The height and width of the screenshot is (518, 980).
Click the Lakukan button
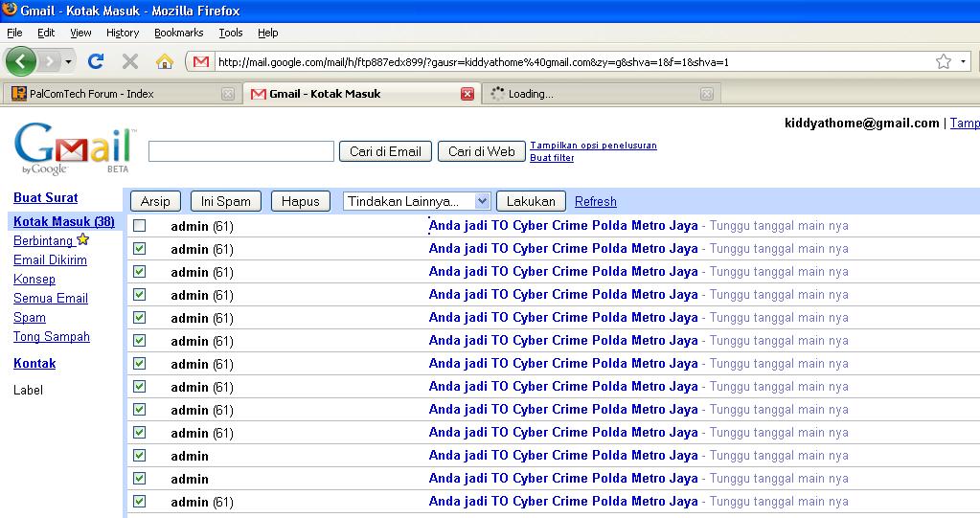[531, 201]
